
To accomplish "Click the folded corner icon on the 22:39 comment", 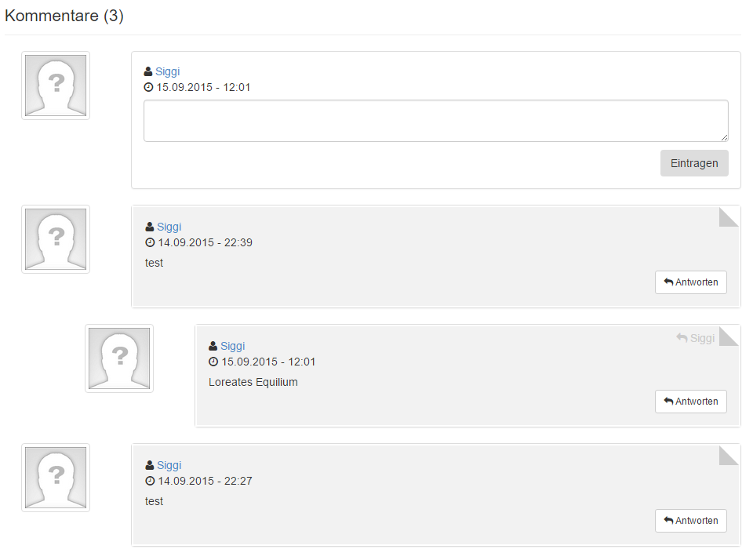I will 729,217.
